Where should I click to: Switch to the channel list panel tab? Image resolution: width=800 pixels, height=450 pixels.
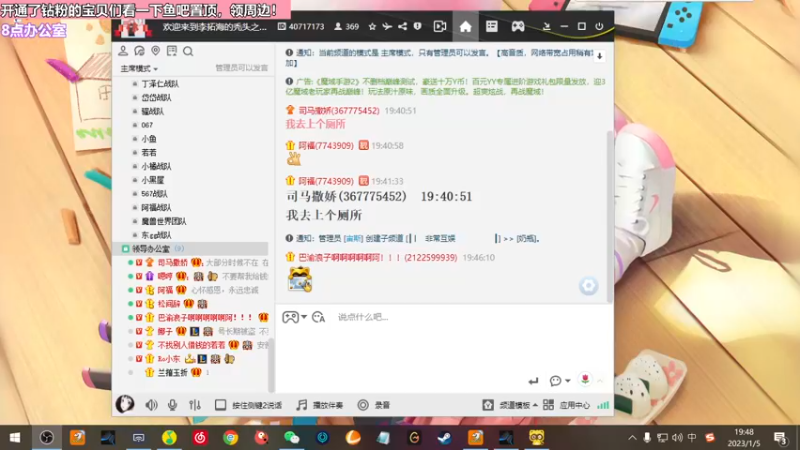491,27
